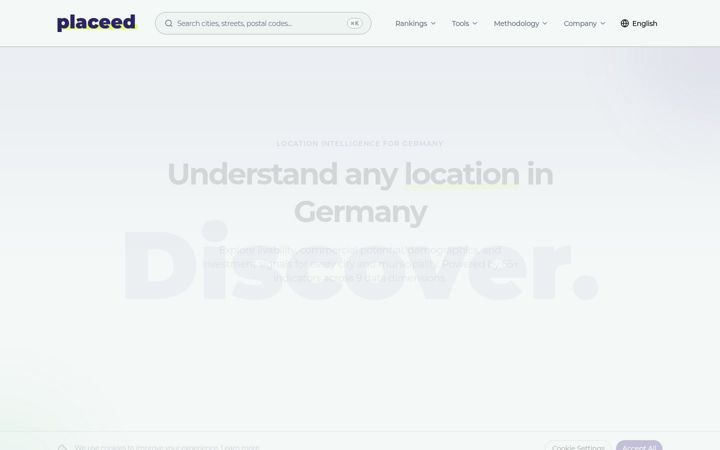Expand the Rankings menu
The height and width of the screenshot is (450, 720).
(x=415, y=23)
